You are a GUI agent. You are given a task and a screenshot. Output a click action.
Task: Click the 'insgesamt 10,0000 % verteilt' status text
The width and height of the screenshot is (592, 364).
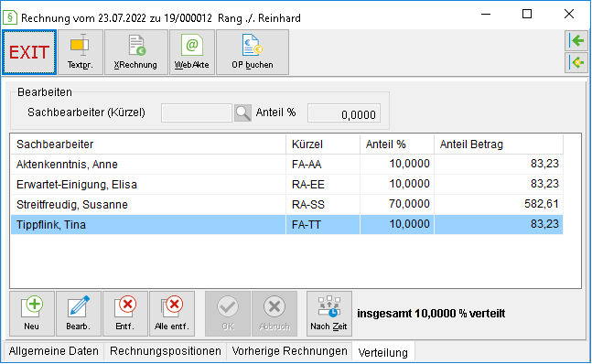point(431,314)
